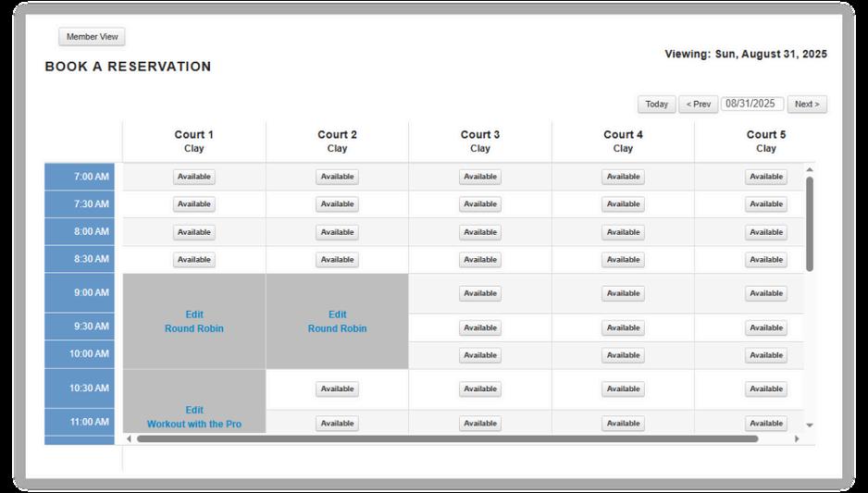Click the horizontal scrollbar thumb

pyautogui.click(x=447, y=438)
